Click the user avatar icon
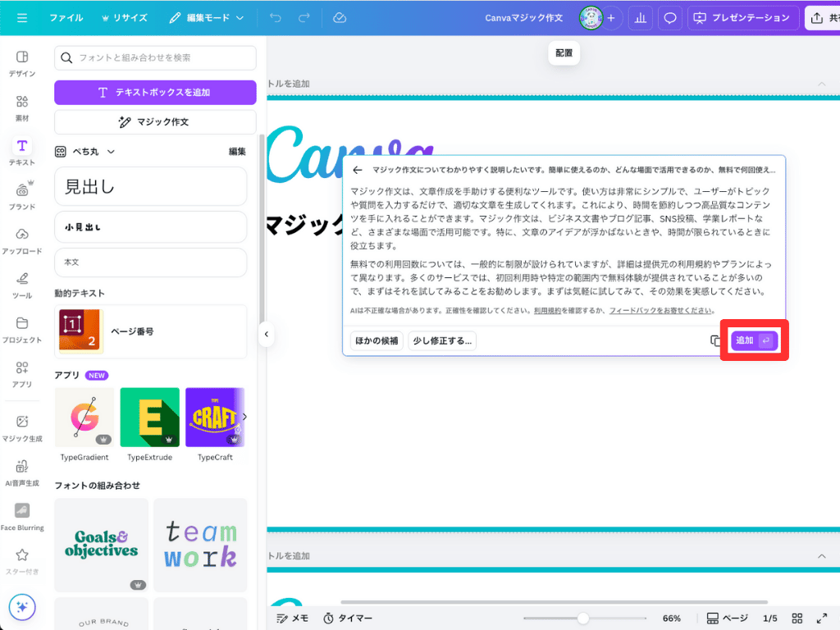This screenshot has height=630, width=840. (591, 18)
